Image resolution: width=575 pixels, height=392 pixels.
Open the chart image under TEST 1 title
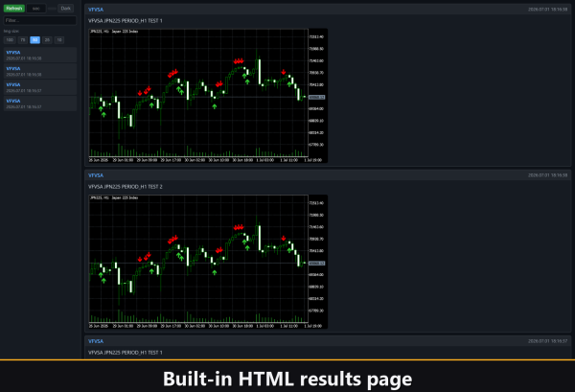coord(208,96)
